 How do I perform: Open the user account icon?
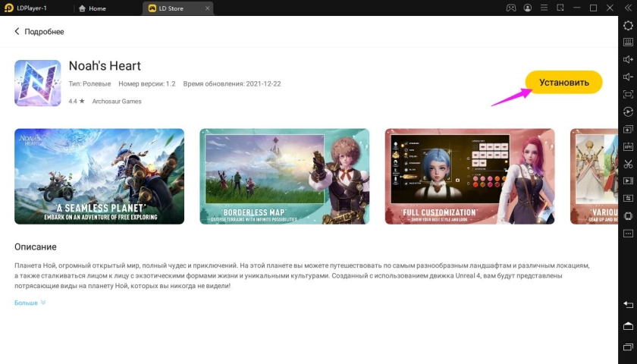click(527, 8)
